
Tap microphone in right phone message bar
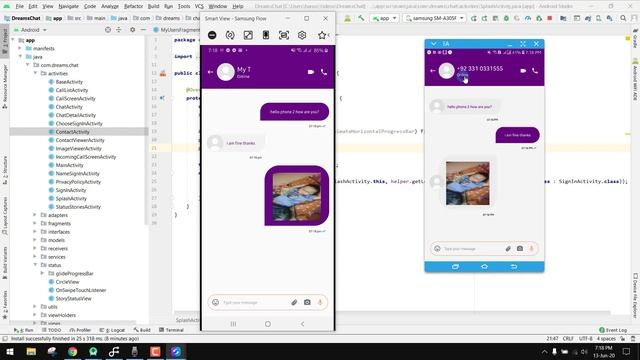point(531,249)
